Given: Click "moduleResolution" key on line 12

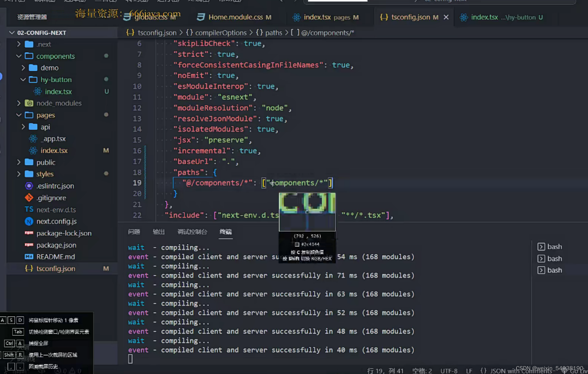Looking at the screenshot, I should pos(213,108).
